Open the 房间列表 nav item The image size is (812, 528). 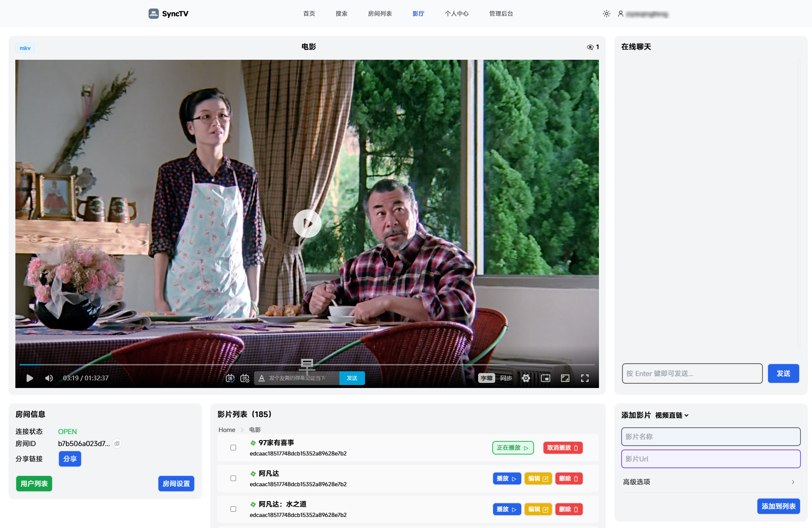pyautogui.click(x=380, y=14)
